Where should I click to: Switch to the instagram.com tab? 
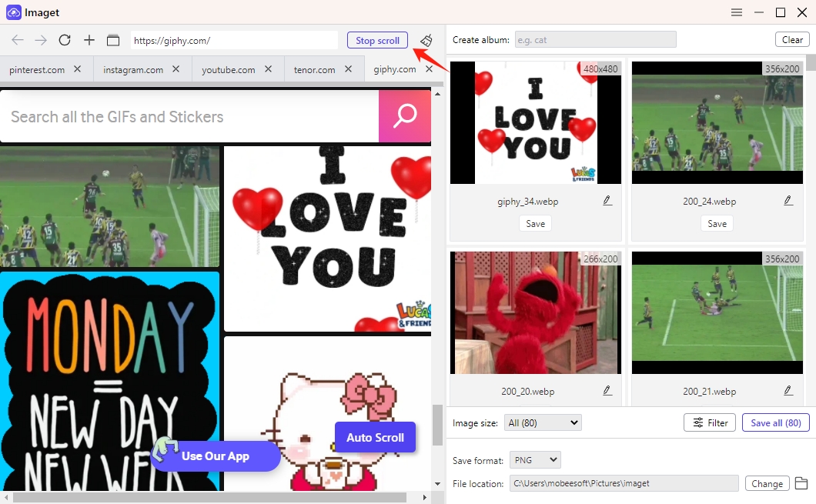pos(133,70)
